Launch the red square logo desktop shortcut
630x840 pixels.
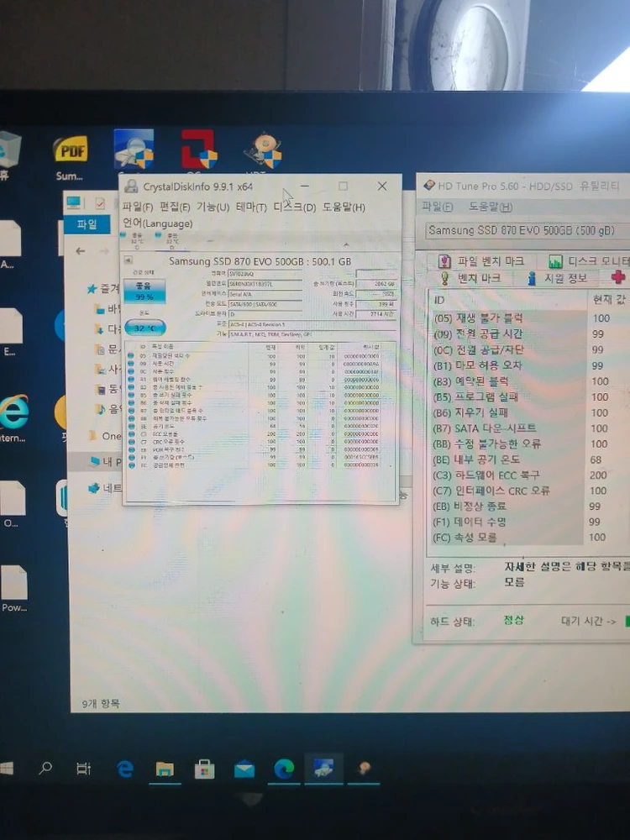tap(199, 150)
